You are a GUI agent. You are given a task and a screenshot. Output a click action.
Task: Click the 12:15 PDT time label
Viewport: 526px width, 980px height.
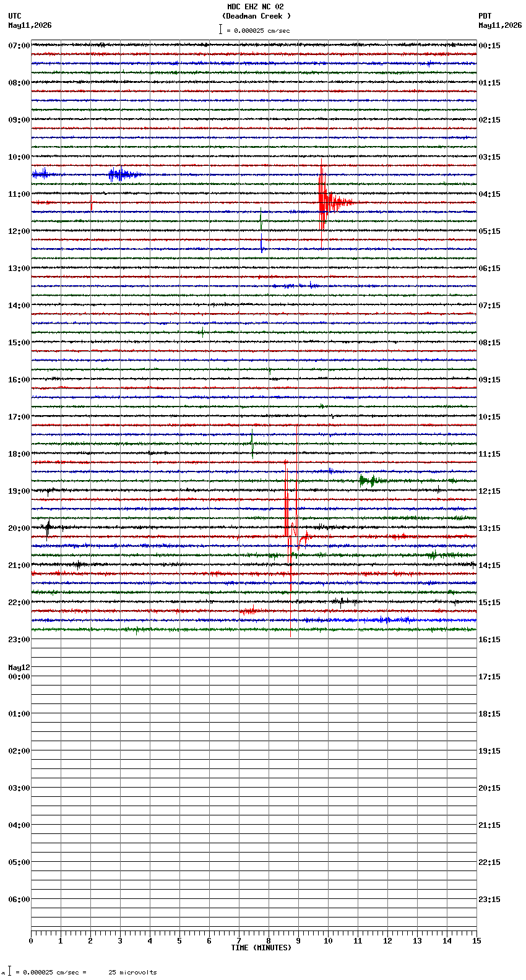(x=489, y=491)
